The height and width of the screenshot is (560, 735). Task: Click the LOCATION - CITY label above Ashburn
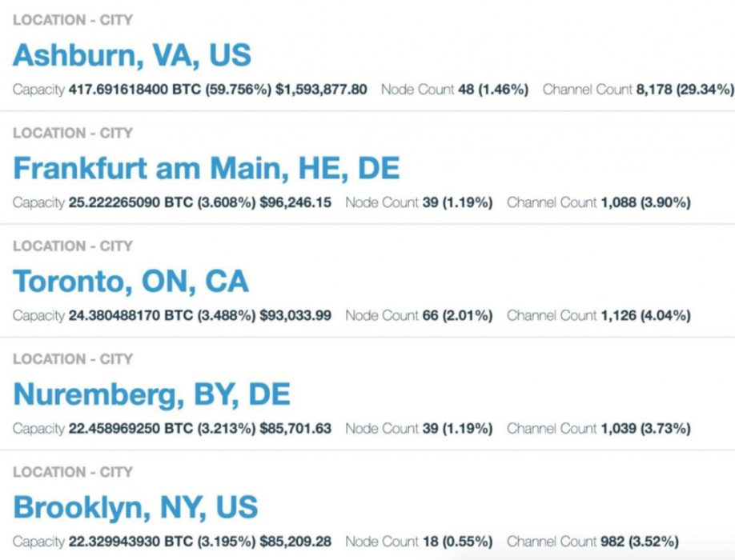click(x=73, y=20)
